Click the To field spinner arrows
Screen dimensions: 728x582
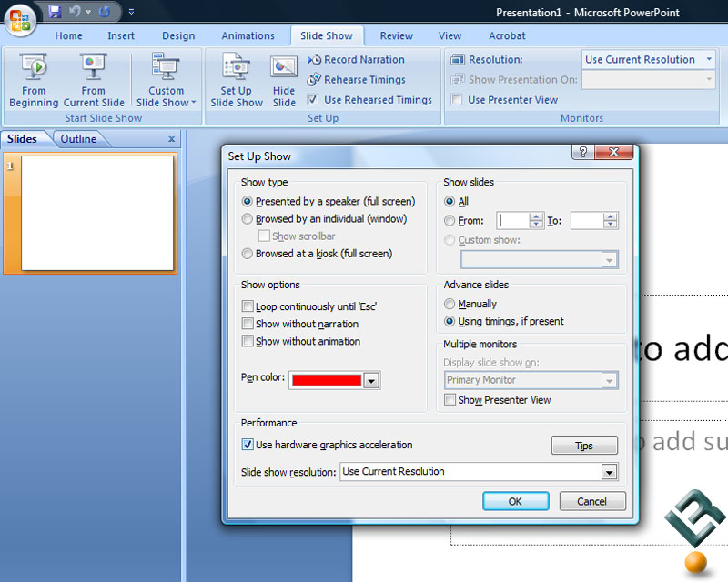click(611, 220)
